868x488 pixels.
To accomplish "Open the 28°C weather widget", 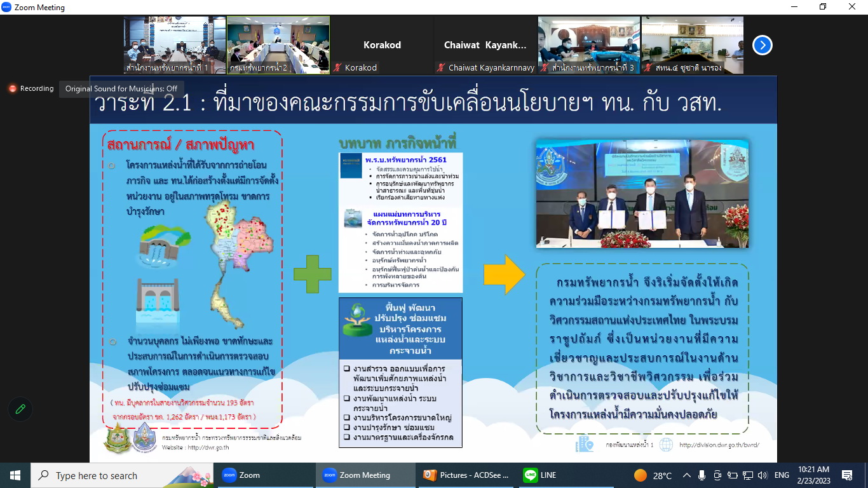I will [x=653, y=475].
